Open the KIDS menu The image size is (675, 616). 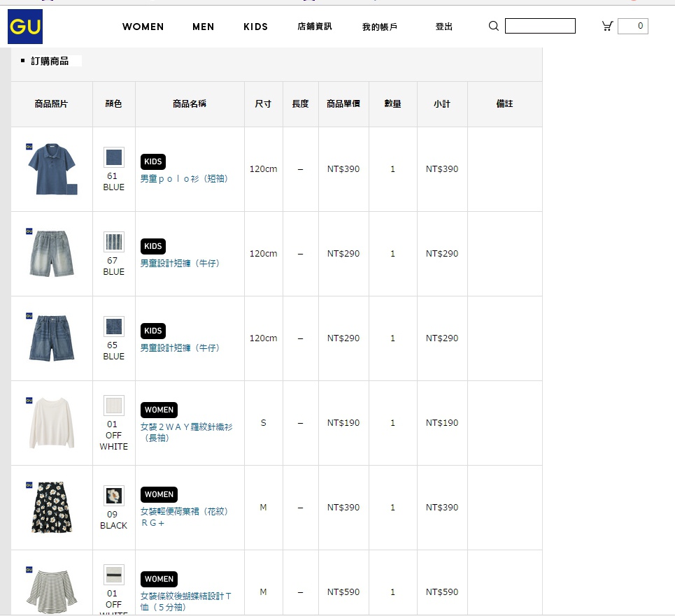coord(256,27)
